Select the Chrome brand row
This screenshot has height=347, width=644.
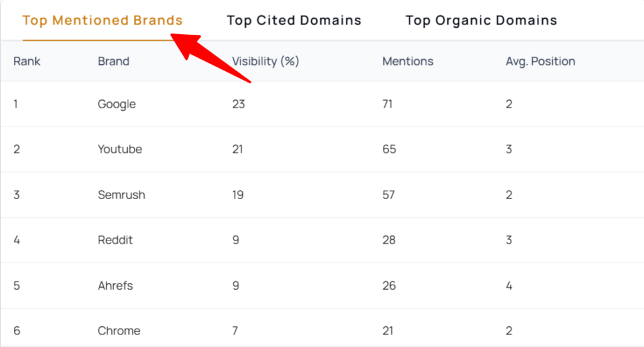tap(322, 331)
